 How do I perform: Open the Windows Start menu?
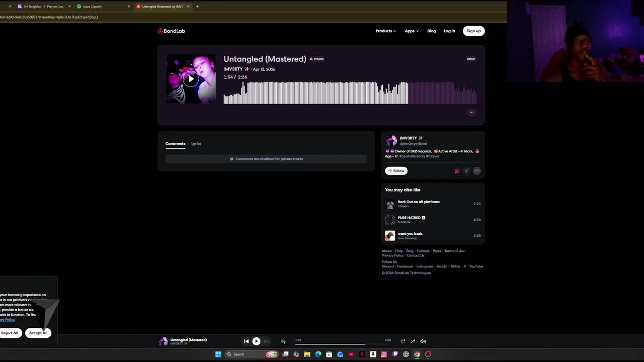pyautogui.click(x=218, y=354)
